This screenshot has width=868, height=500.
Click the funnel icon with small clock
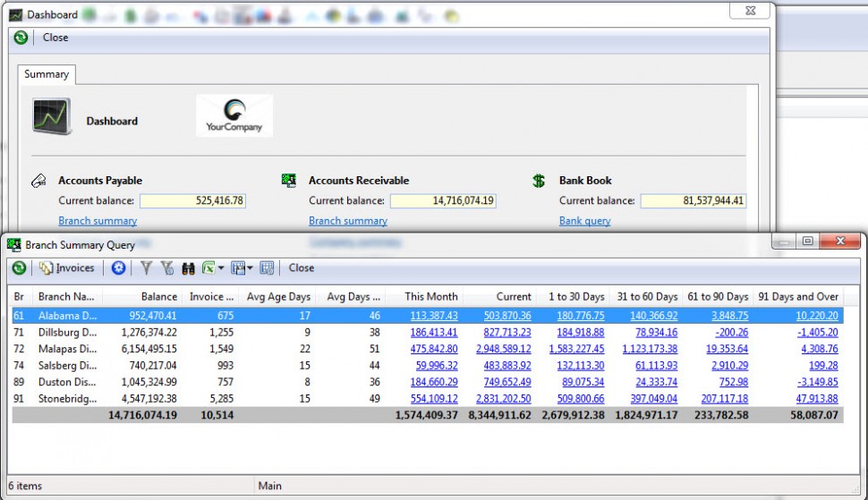coord(166,267)
